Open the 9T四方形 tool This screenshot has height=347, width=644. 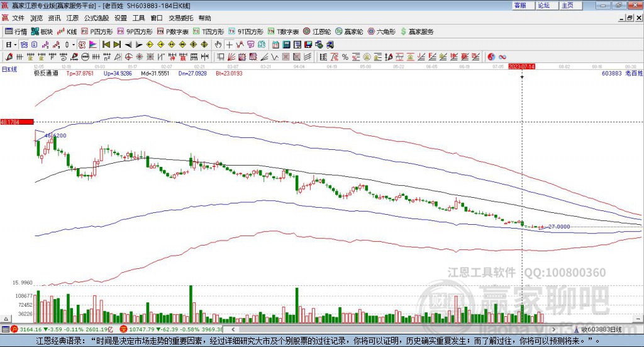click(246, 31)
